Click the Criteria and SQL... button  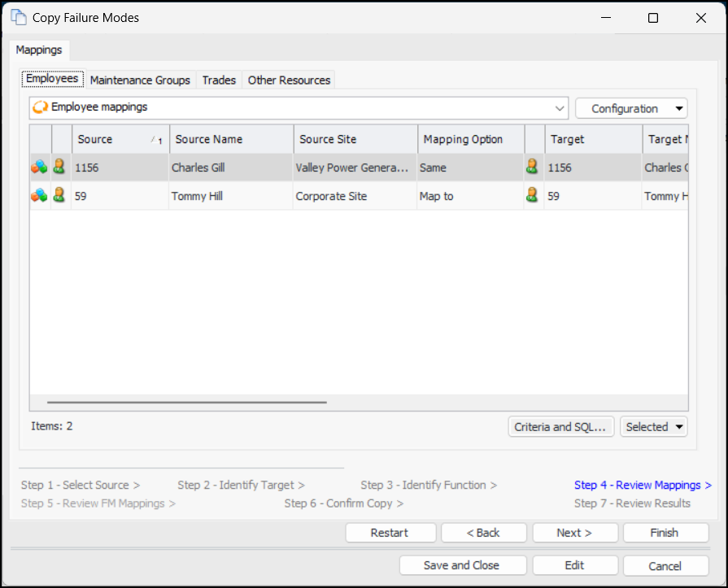tap(560, 427)
